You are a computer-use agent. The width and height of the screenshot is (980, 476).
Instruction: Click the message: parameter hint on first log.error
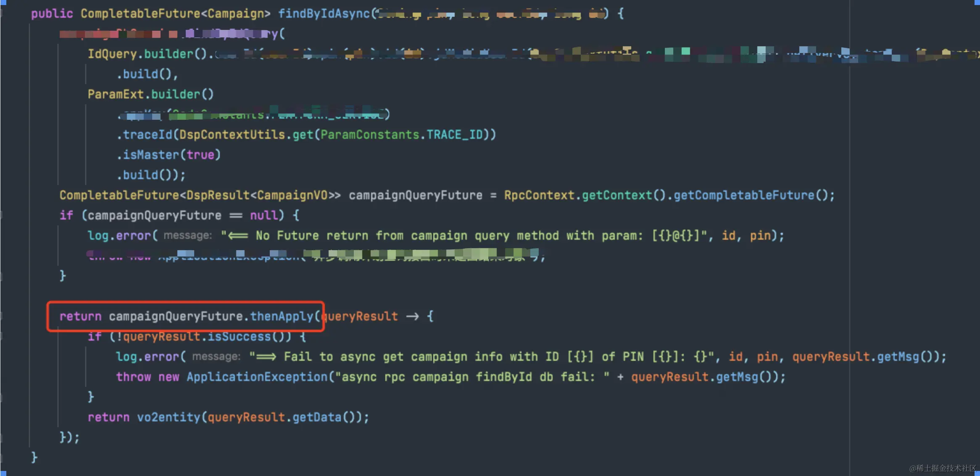188,235
